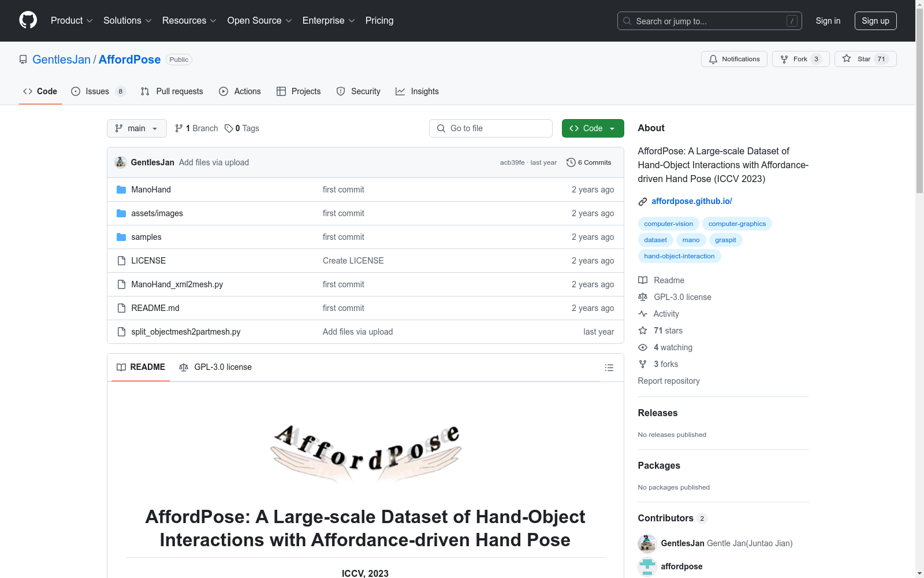Switch to the Code tab

point(40,91)
